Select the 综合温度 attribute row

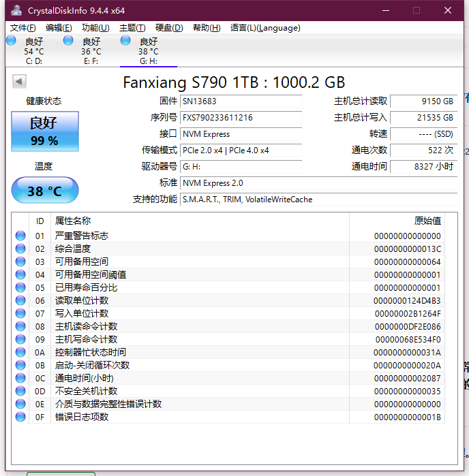coord(228,249)
